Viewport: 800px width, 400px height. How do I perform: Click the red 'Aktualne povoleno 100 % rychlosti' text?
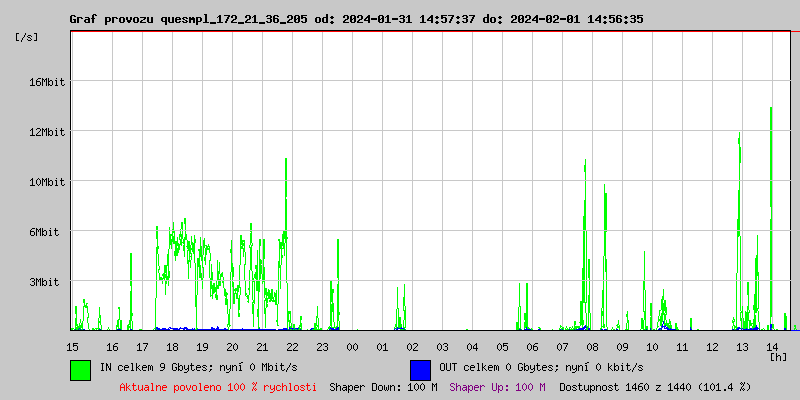(x=218, y=386)
